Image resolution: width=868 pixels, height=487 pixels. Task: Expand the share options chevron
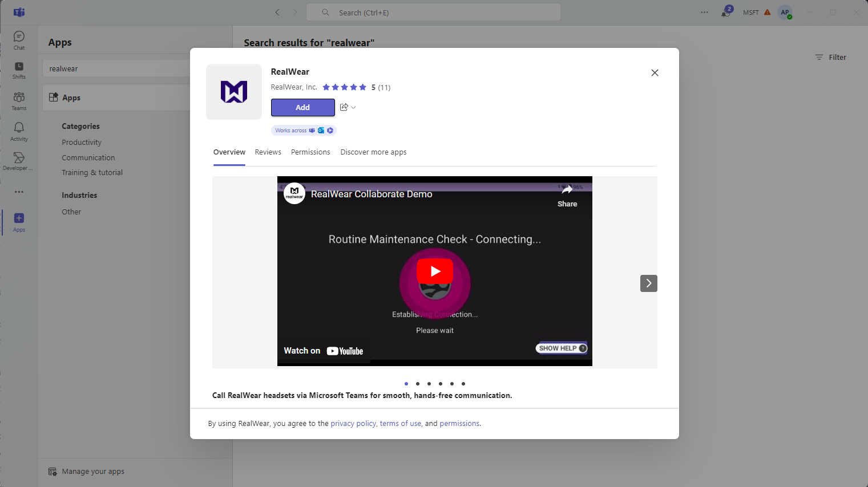click(x=353, y=107)
